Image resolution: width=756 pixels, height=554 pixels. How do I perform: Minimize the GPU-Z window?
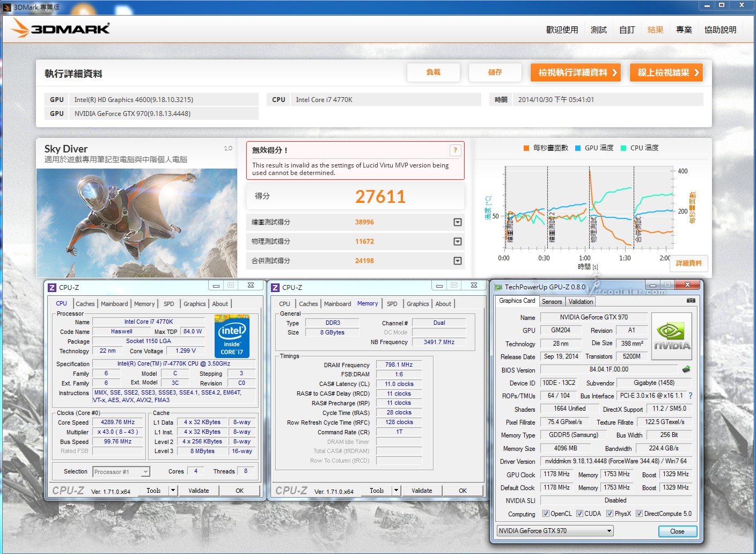click(x=652, y=285)
